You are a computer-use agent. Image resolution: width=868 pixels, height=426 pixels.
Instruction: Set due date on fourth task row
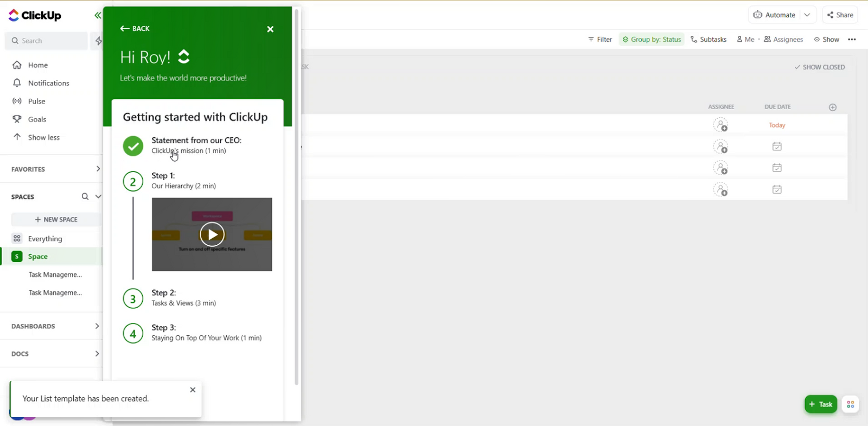click(x=777, y=189)
